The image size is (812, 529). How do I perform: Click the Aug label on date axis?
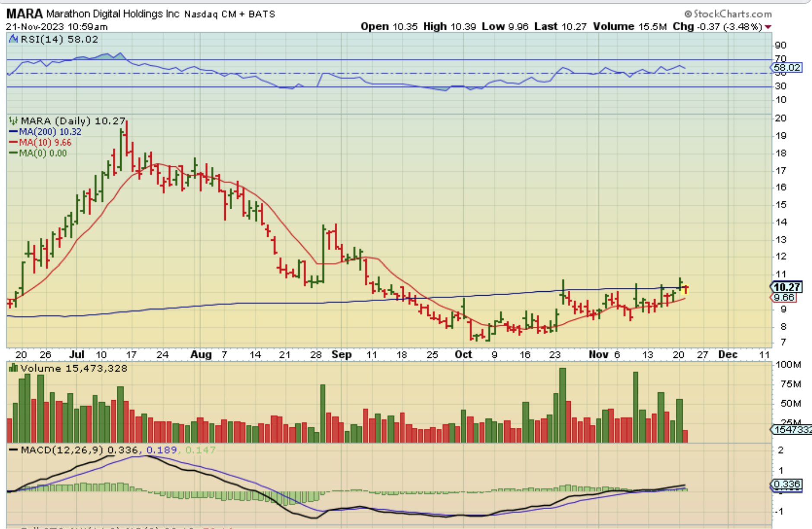click(201, 354)
